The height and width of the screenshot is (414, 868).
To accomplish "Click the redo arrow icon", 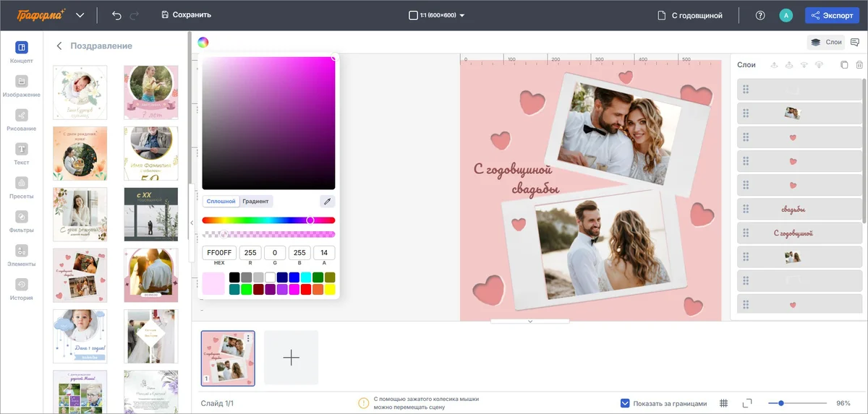I will (x=134, y=15).
